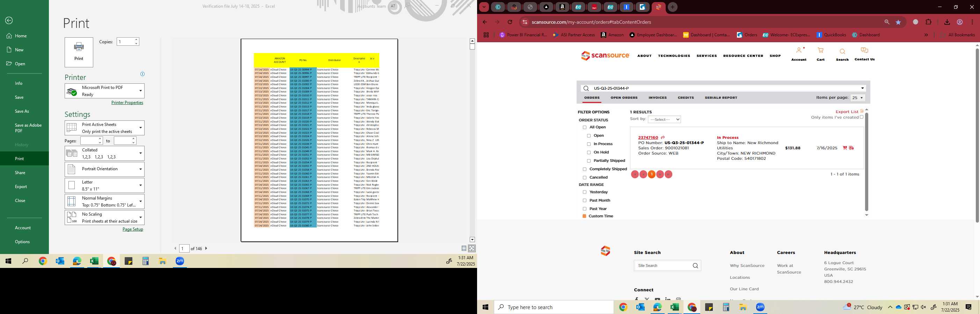
Task: Go to previous preview page arrow
Action: [175, 248]
